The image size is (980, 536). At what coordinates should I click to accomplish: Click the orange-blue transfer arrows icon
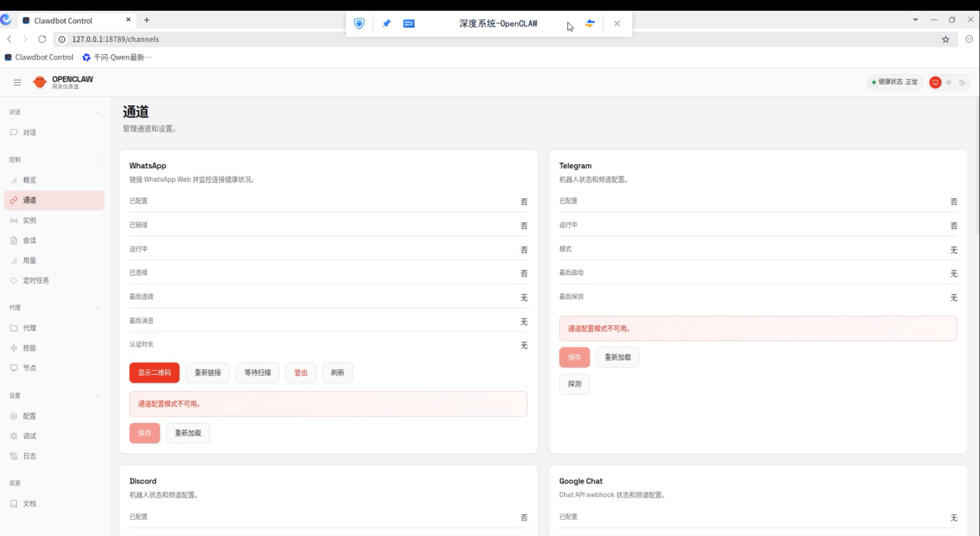(x=590, y=24)
